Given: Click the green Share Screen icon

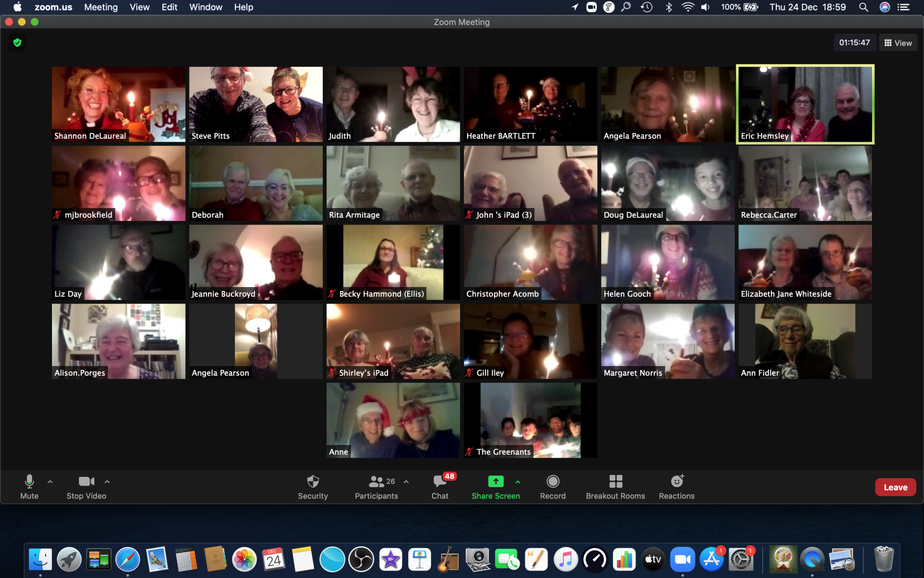Looking at the screenshot, I should (496, 482).
